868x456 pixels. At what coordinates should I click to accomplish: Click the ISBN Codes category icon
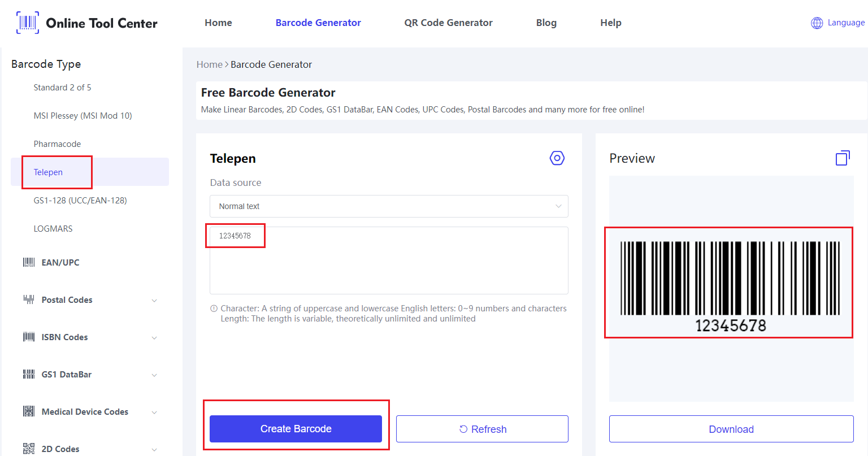(29, 337)
